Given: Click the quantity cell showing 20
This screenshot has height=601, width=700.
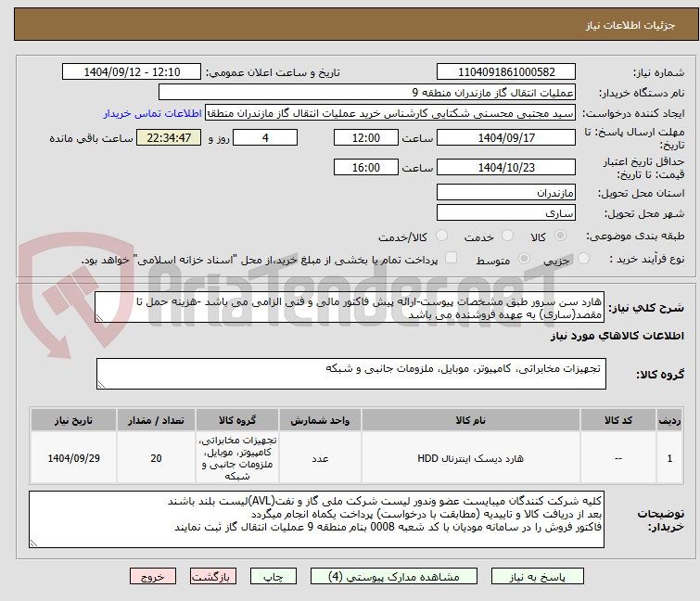Looking at the screenshot, I should pyautogui.click(x=156, y=458).
